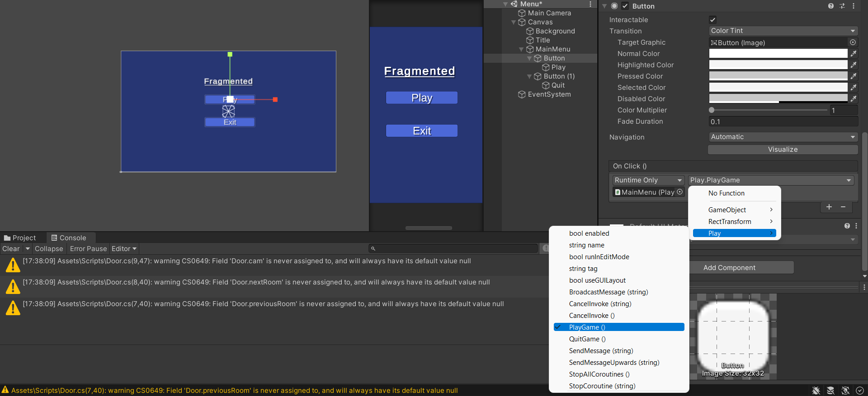
Task: Uncheck the Interactable checkbox
Action: tap(712, 20)
